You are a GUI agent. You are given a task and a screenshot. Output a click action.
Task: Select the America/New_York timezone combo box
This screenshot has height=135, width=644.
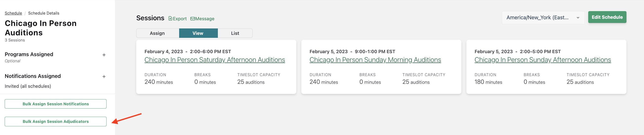(x=543, y=18)
